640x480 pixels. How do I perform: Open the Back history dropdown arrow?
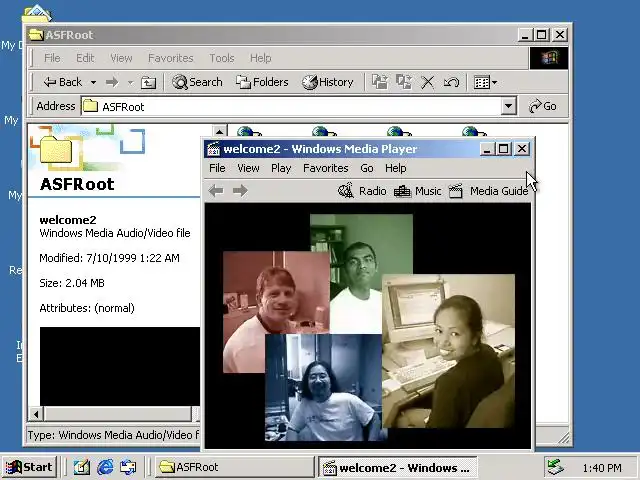pyautogui.click(x=93, y=82)
